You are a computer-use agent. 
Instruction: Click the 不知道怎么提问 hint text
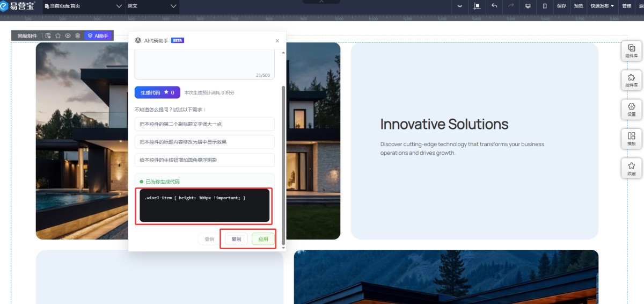click(x=170, y=110)
